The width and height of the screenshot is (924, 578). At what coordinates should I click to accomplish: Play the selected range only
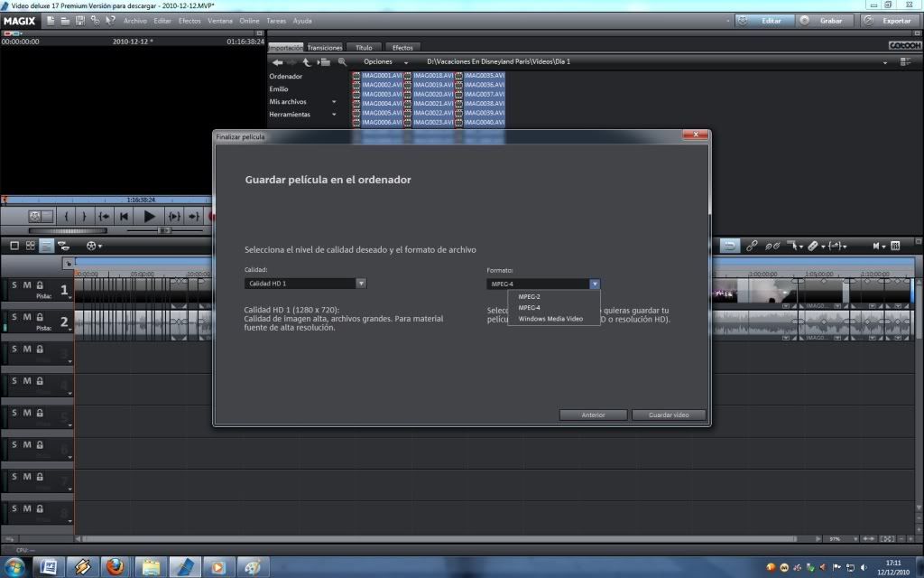174,217
